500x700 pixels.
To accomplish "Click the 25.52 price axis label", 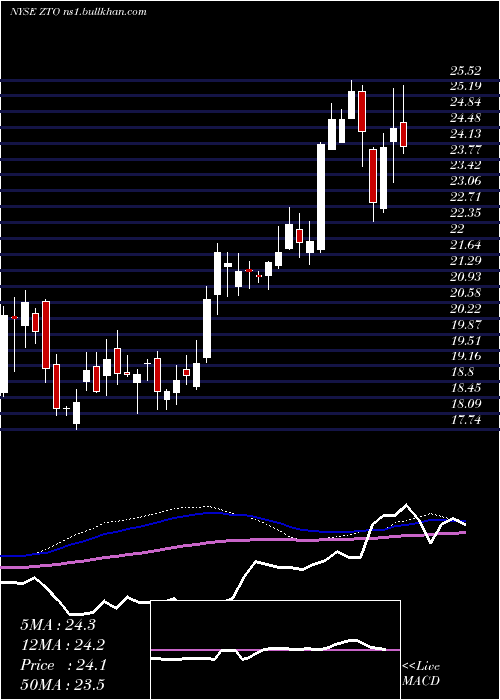I will [x=466, y=71].
